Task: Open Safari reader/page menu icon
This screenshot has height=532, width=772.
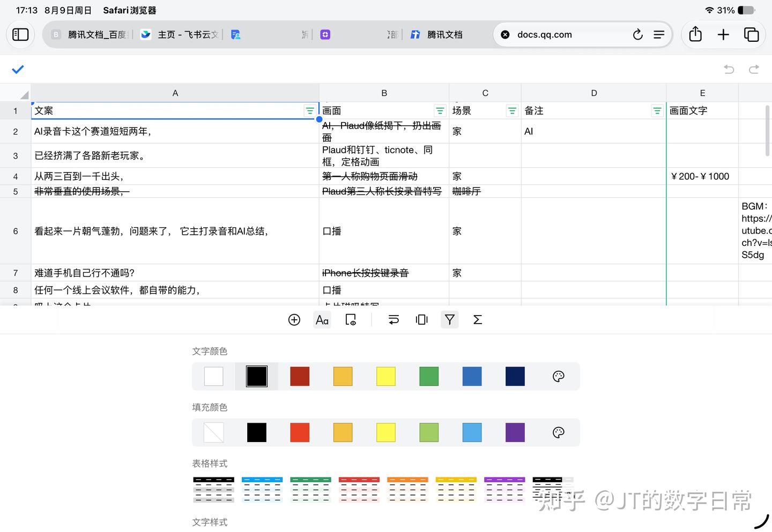Action: pyautogui.click(x=659, y=35)
